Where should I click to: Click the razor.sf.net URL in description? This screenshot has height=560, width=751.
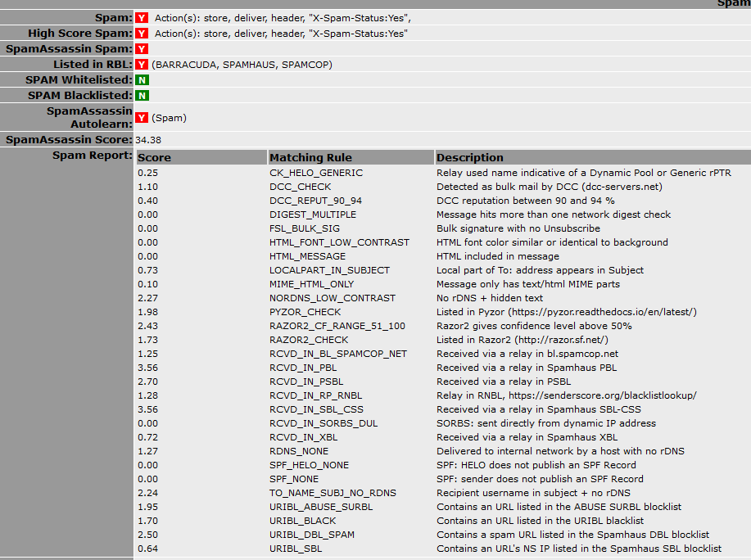pyautogui.click(x=562, y=340)
